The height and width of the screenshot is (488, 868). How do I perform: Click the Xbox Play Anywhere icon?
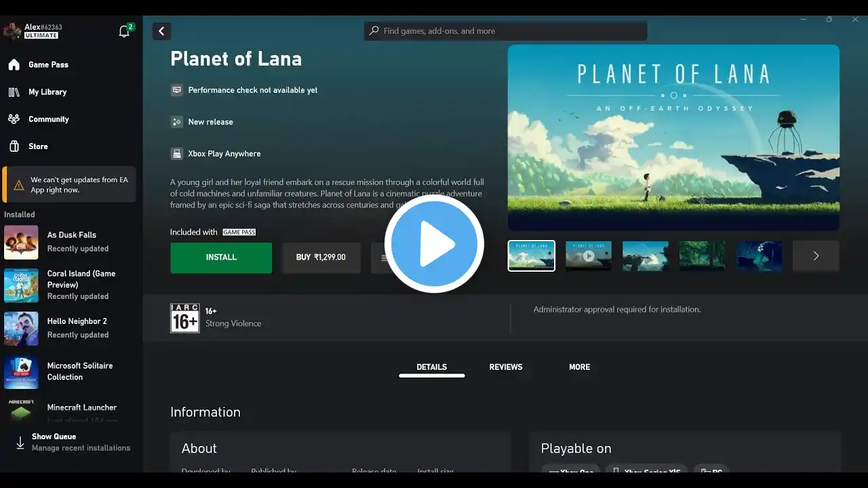[177, 154]
